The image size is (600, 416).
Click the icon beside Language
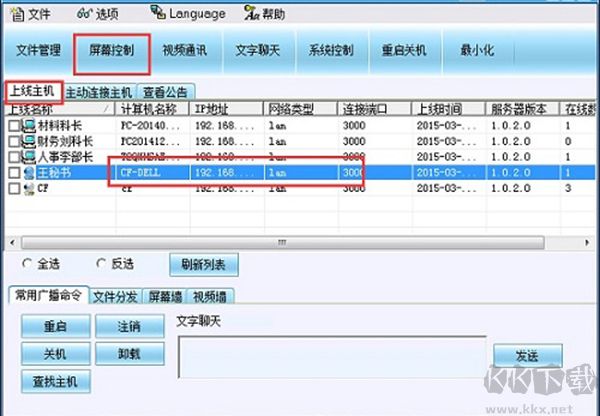point(158,13)
